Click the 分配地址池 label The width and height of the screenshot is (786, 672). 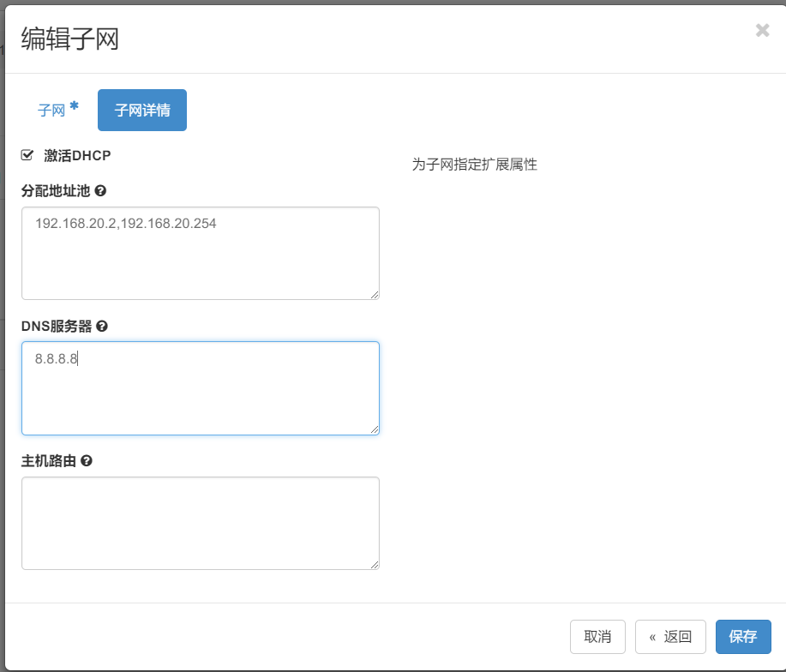(x=56, y=191)
